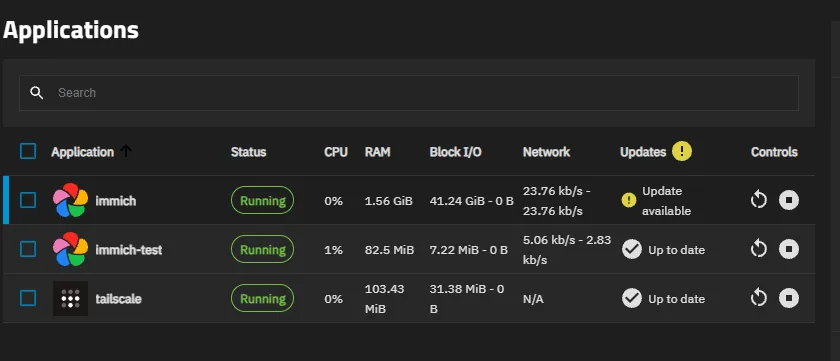Click the 0% CPU value for tailscale
The image size is (840, 361).
(x=333, y=299)
